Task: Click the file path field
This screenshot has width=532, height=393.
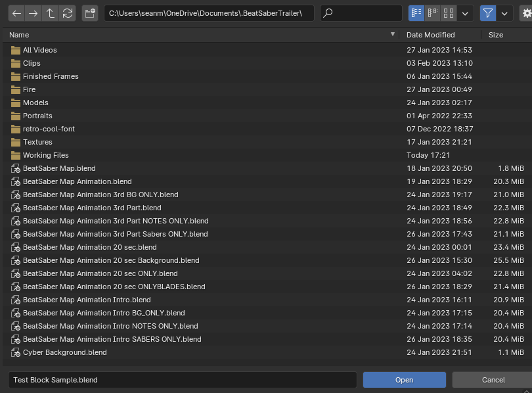Action: (x=209, y=13)
